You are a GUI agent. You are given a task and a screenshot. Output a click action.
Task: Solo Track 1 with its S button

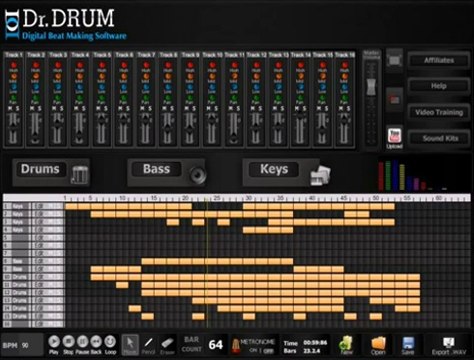17,109
